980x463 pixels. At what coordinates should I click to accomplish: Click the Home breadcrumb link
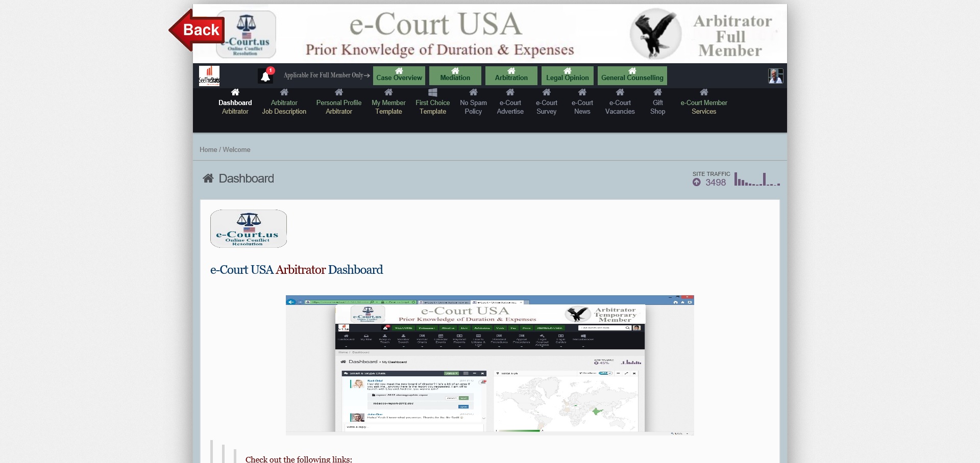[x=208, y=149]
